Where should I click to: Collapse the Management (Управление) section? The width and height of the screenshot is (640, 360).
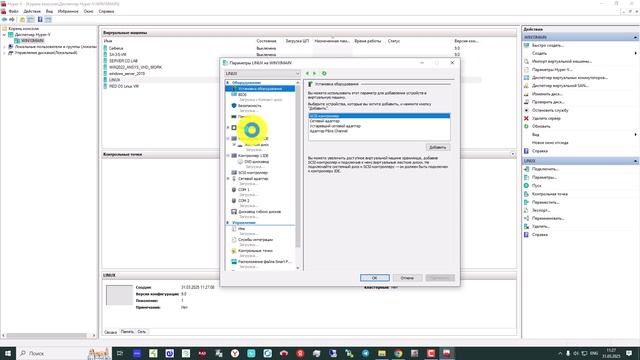[228, 222]
